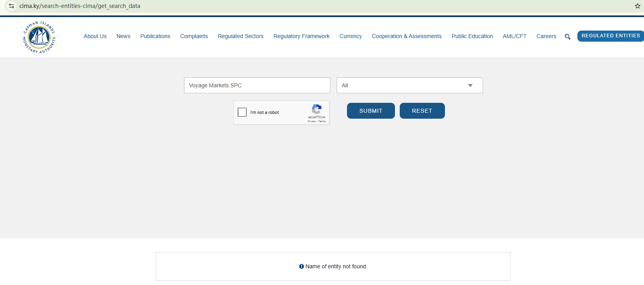
Task: Open the Regulatory Framework menu
Action: click(x=301, y=36)
